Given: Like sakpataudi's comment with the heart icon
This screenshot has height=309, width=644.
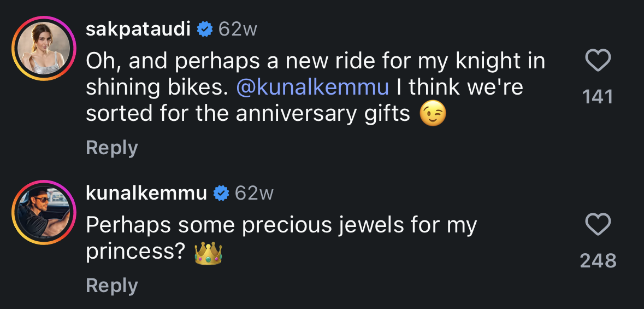Looking at the screenshot, I should coord(598,61).
